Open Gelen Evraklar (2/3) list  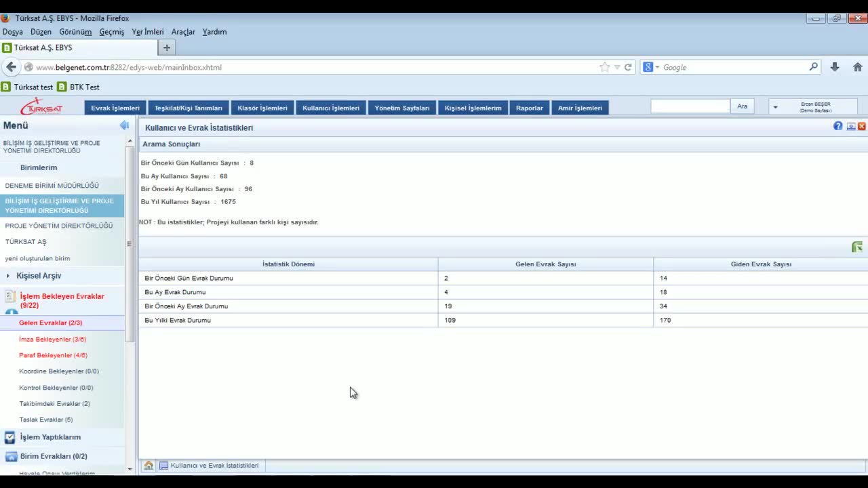point(51,323)
